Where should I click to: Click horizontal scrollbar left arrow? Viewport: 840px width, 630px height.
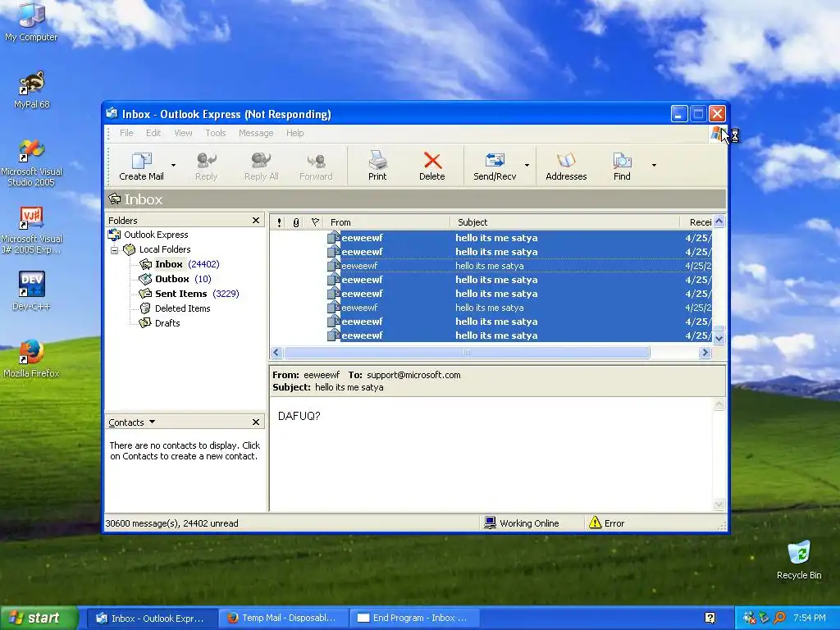coord(276,353)
